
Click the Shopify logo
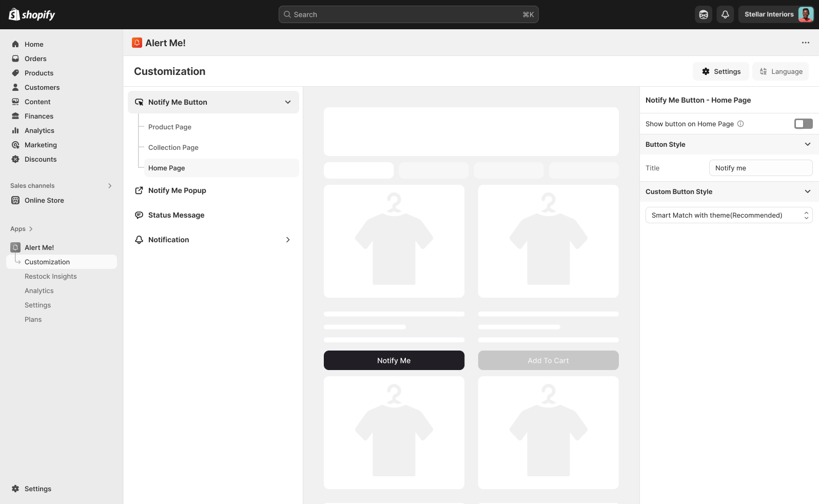32,14
